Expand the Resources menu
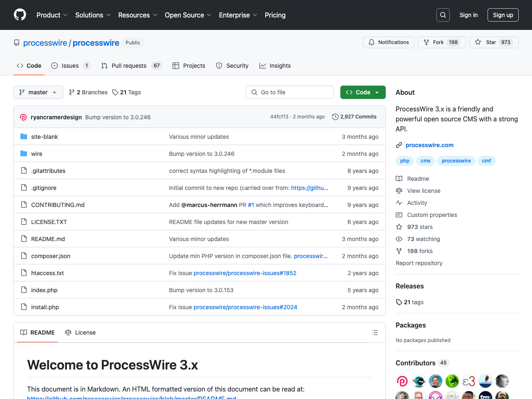532x399 pixels. (138, 15)
